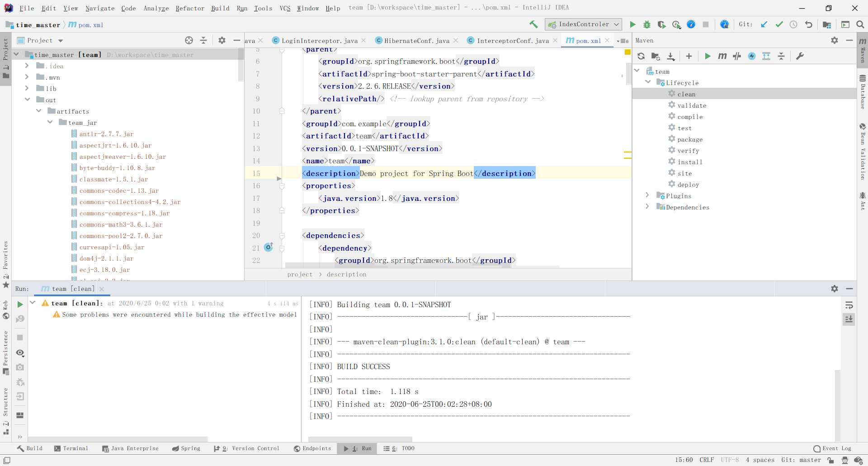Expand the Plugins node in Maven
Screen dimensions: 868x466
[647, 195]
